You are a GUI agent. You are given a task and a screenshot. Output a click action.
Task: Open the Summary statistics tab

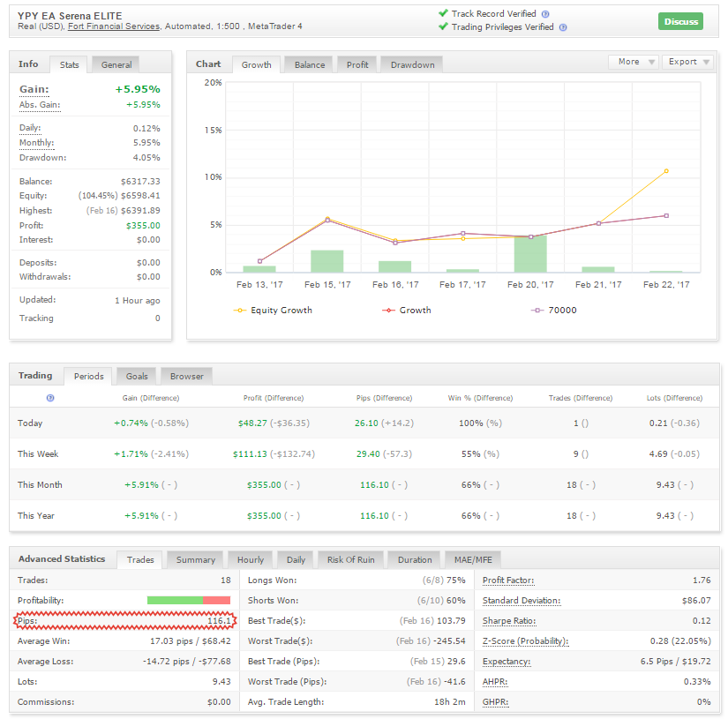[196, 560]
